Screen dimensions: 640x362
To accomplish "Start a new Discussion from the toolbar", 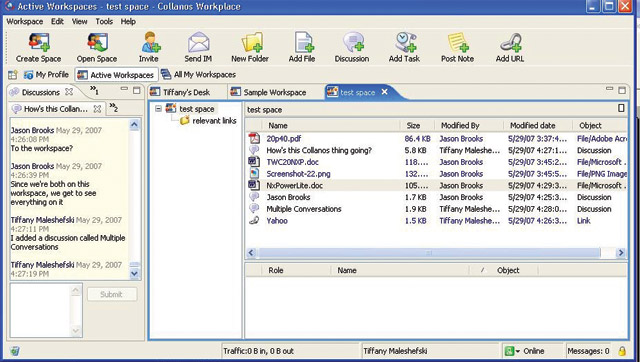I will 353,42.
